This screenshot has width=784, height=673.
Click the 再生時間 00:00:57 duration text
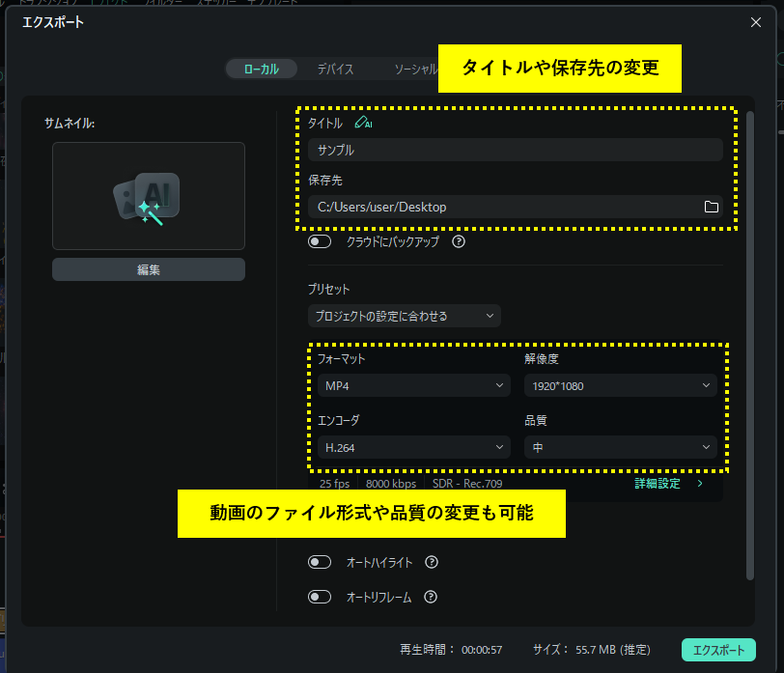451,650
